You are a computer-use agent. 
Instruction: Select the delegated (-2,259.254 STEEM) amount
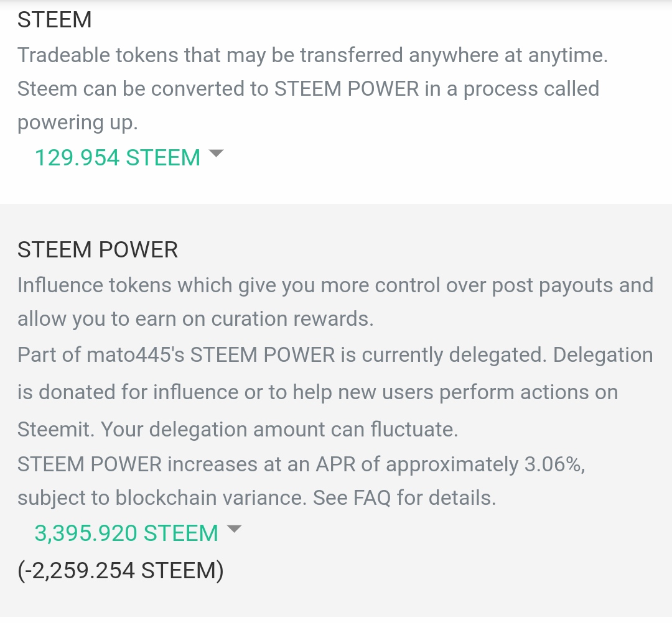tap(121, 571)
